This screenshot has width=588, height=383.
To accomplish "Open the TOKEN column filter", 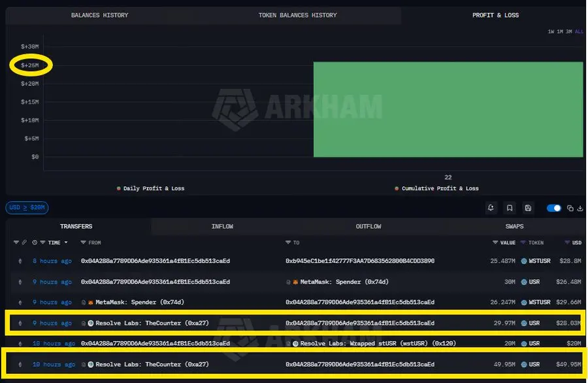I will point(523,242).
